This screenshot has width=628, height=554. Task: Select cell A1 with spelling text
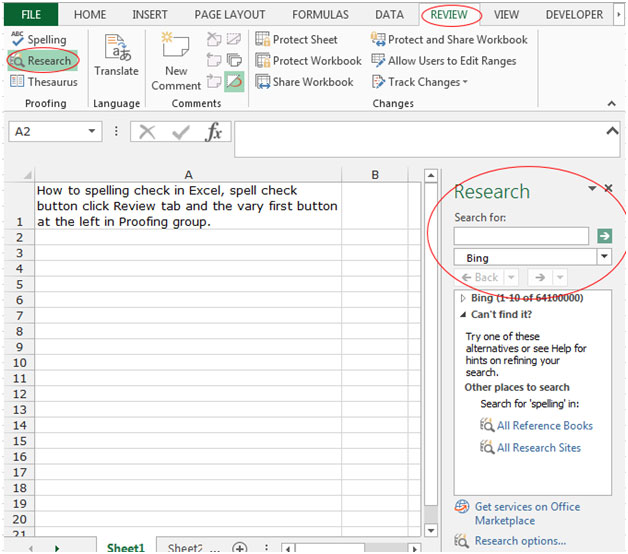[x=188, y=206]
